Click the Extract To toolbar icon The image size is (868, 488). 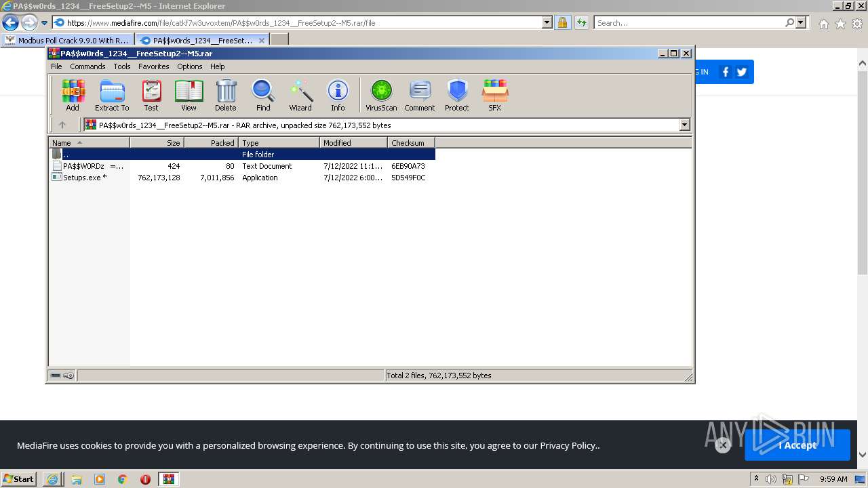112,96
